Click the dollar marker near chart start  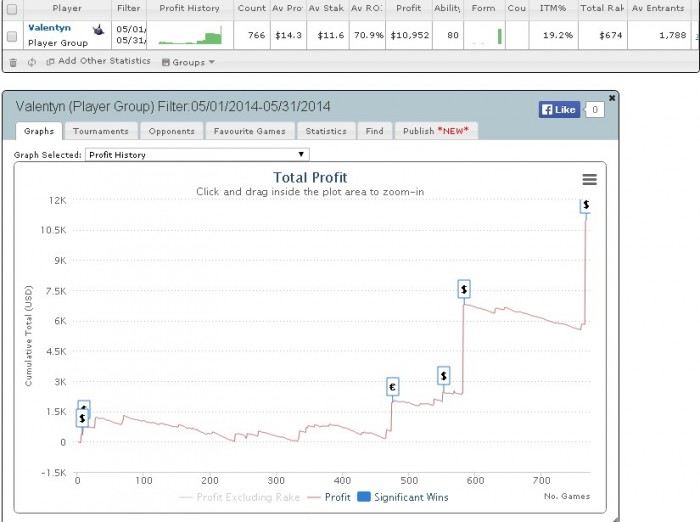pyautogui.click(x=82, y=418)
